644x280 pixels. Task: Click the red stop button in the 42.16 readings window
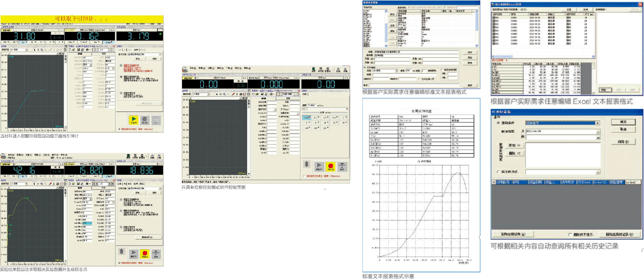pos(145,254)
